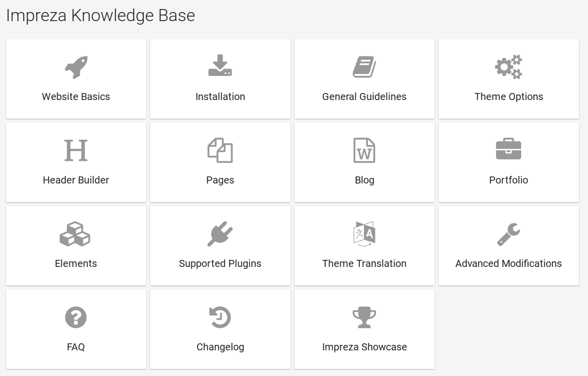Click the H icon for Header Builder
588x376 pixels.
click(76, 150)
